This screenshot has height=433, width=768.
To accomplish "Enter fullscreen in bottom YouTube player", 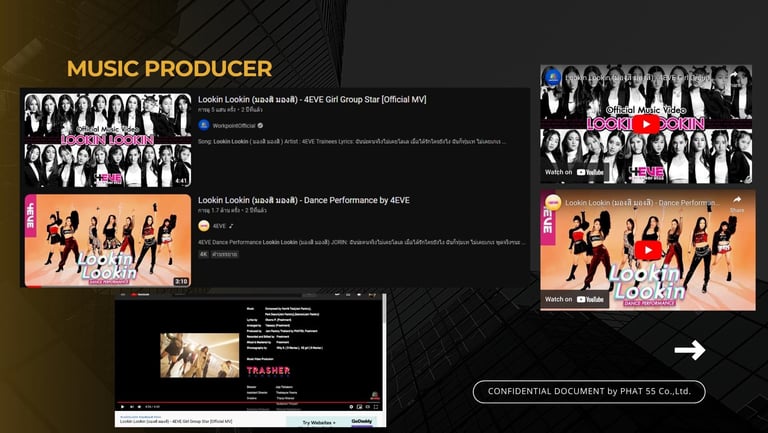I will coord(376,407).
